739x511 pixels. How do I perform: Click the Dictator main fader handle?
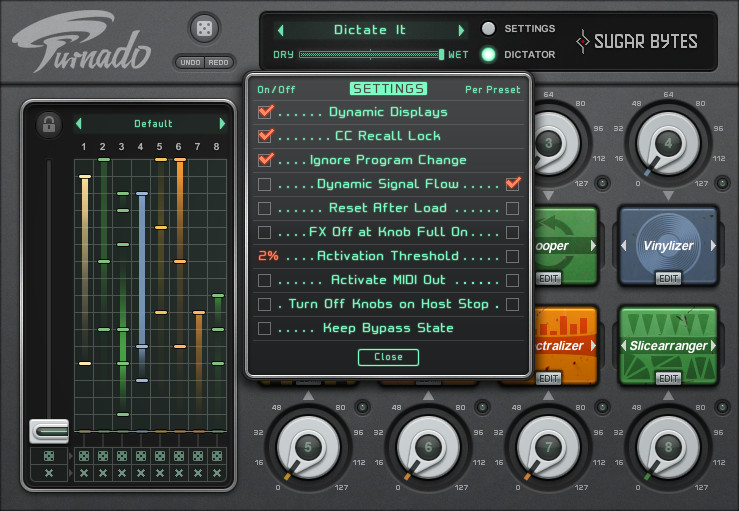point(49,431)
